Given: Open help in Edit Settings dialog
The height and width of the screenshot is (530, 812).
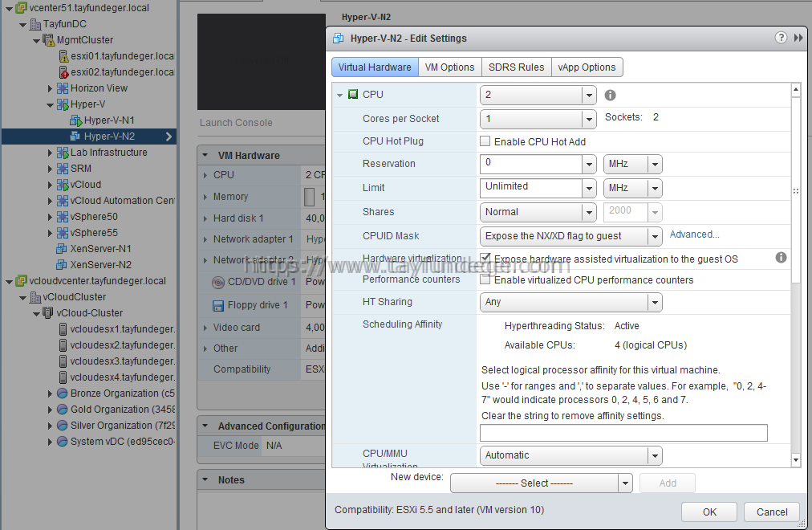Looking at the screenshot, I should click(x=781, y=38).
